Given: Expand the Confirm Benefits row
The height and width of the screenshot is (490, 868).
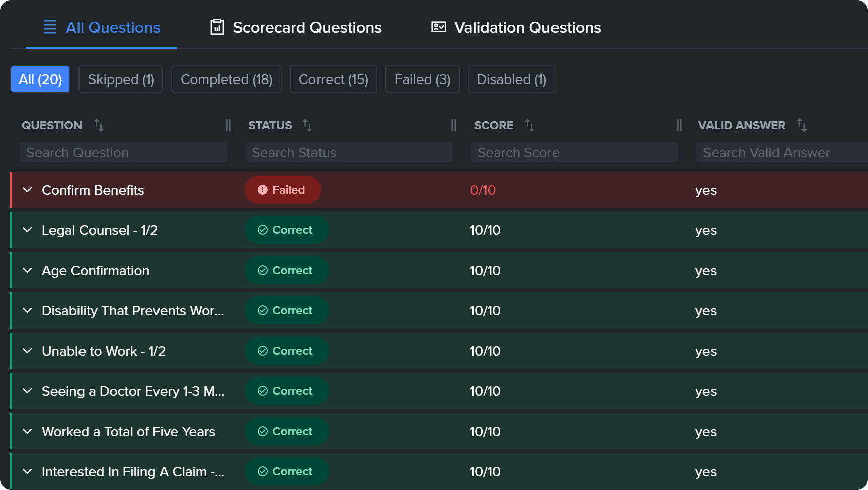Looking at the screenshot, I should (x=27, y=190).
